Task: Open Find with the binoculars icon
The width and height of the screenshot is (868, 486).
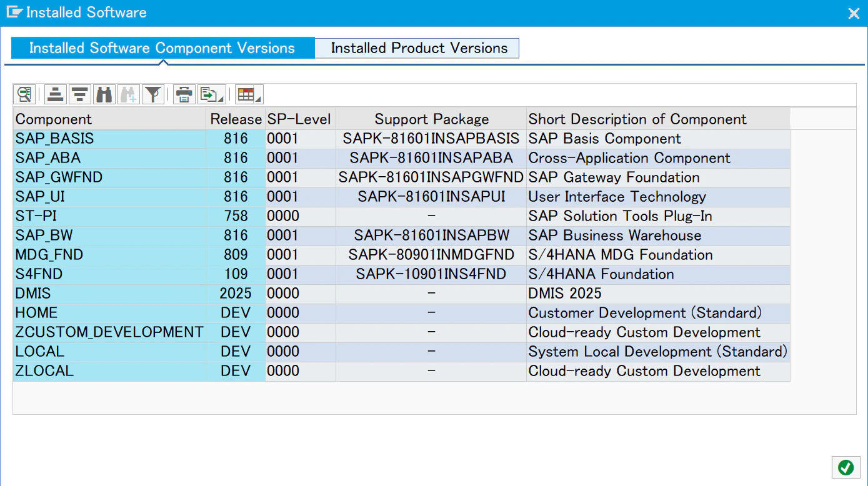Action: [104, 94]
